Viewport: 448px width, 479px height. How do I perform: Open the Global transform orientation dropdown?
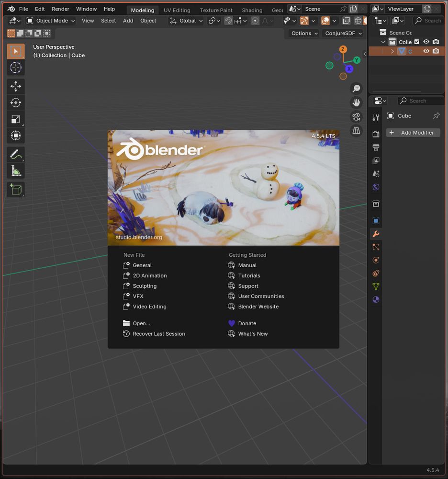pyautogui.click(x=186, y=21)
